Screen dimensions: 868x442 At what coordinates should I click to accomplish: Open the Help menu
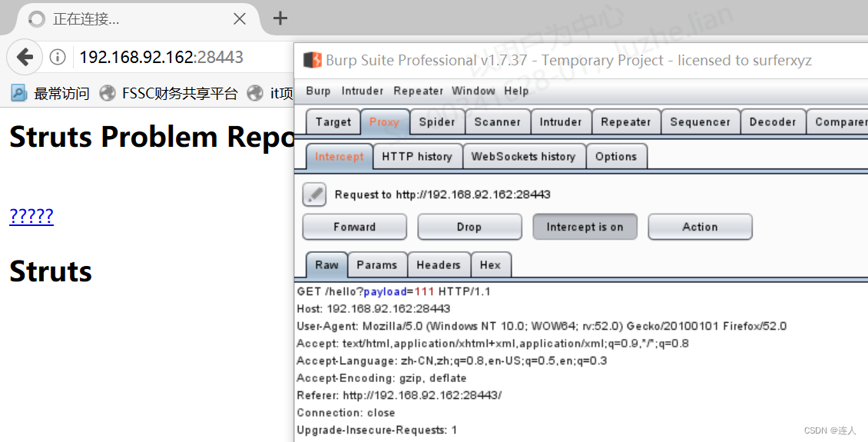pyautogui.click(x=516, y=91)
